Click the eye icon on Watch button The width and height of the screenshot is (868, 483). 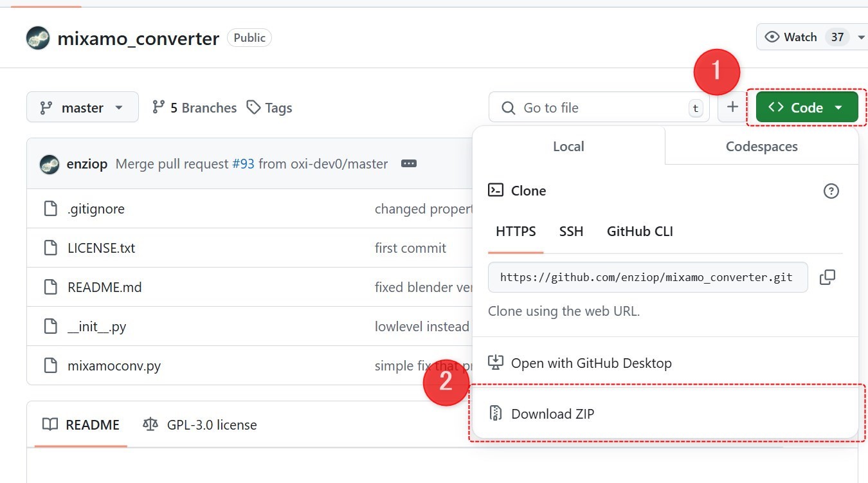772,37
